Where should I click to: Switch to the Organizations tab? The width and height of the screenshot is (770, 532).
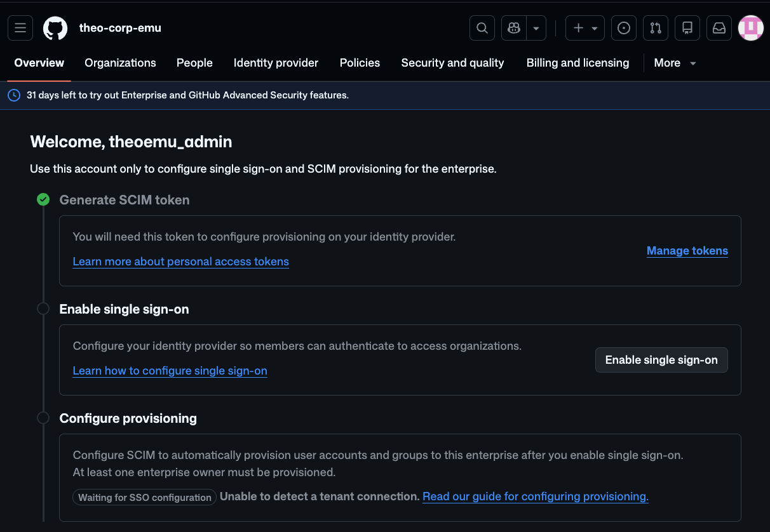(x=120, y=63)
